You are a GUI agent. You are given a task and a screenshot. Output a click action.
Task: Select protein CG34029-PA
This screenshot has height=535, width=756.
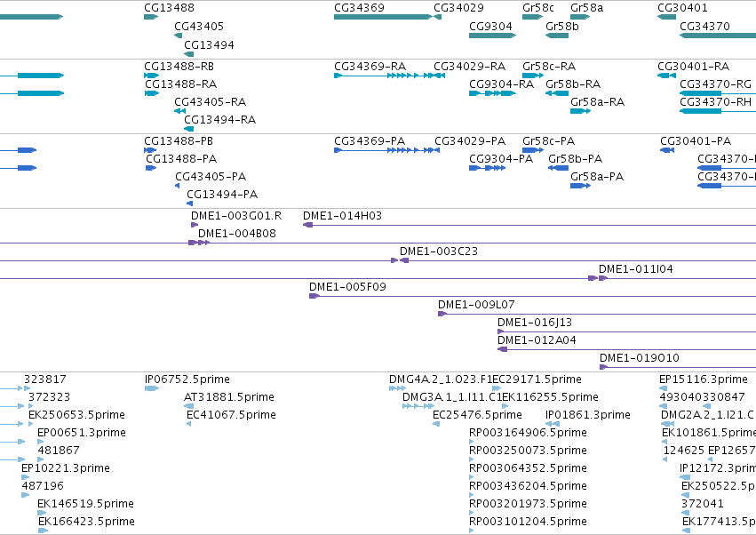coord(470,141)
